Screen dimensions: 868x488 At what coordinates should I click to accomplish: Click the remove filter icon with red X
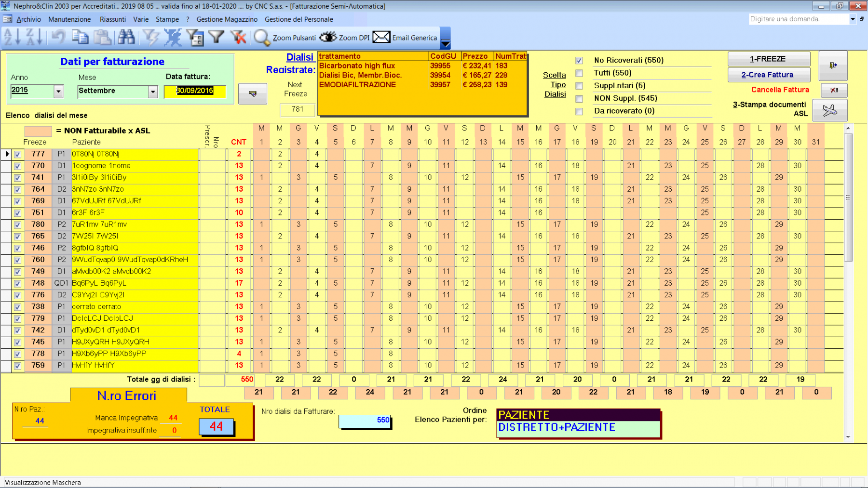pyautogui.click(x=238, y=37)
